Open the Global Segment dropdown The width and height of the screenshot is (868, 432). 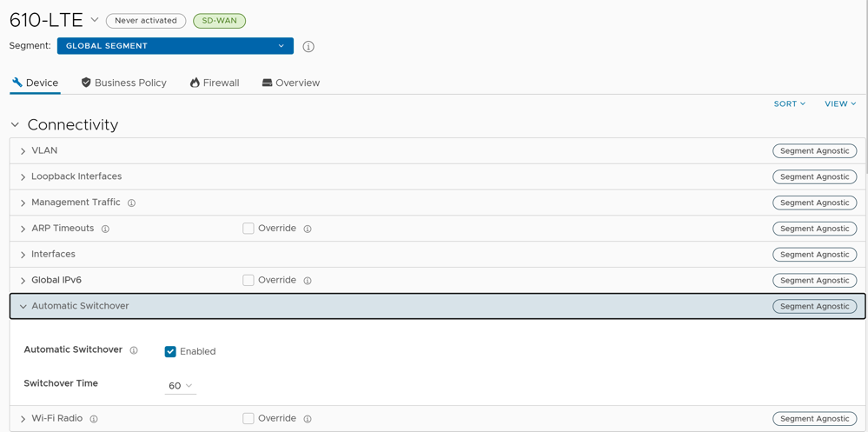pos(175,46)
